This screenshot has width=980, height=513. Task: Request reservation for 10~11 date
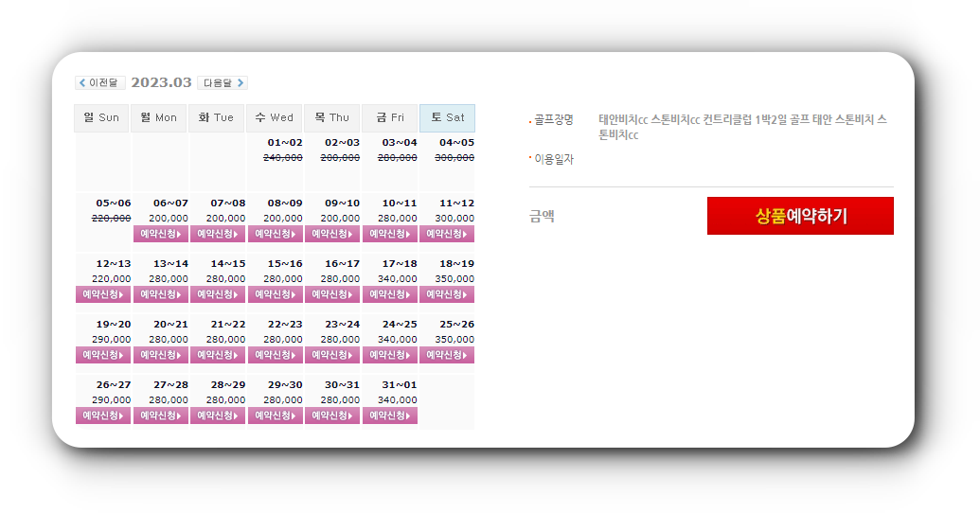pos(390,234)
